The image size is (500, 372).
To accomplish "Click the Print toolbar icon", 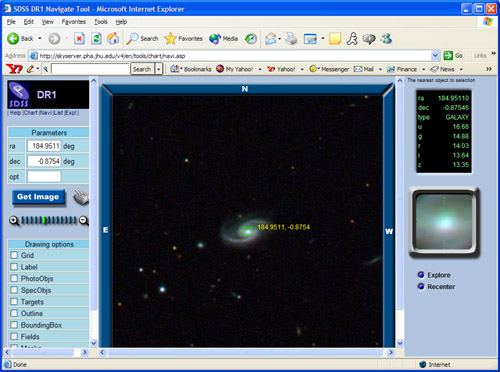I will (x=292, y=39).
